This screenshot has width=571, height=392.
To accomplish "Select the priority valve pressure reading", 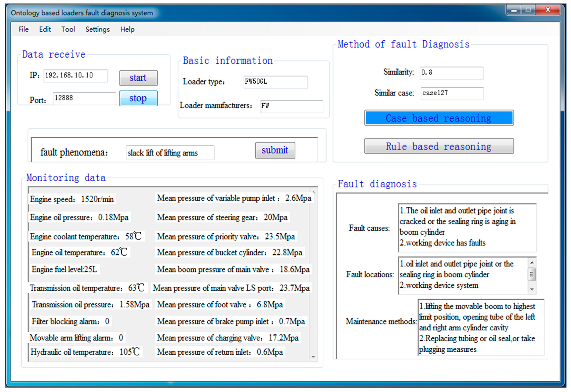I will pyautogui.click(x=226, y=237).
